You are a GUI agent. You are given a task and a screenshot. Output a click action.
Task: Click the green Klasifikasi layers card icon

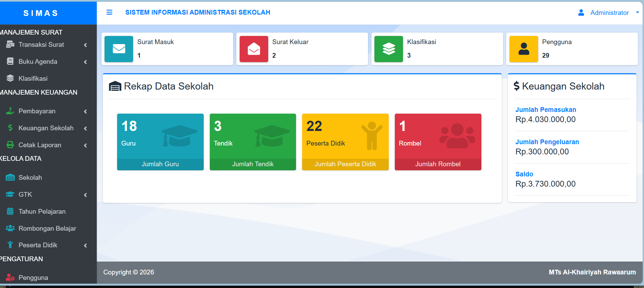[389, 49]
